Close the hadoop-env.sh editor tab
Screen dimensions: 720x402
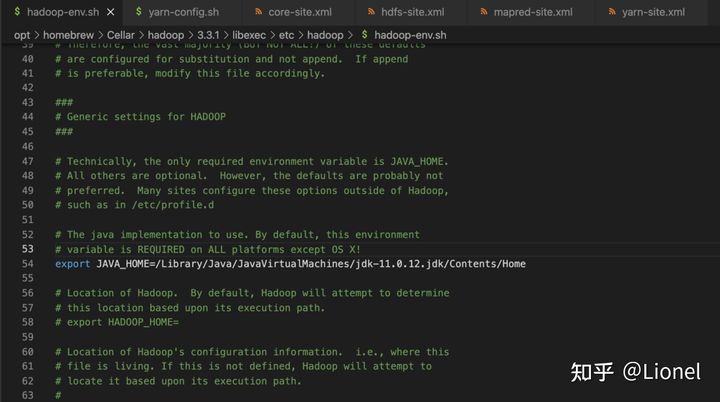(108, 12)
